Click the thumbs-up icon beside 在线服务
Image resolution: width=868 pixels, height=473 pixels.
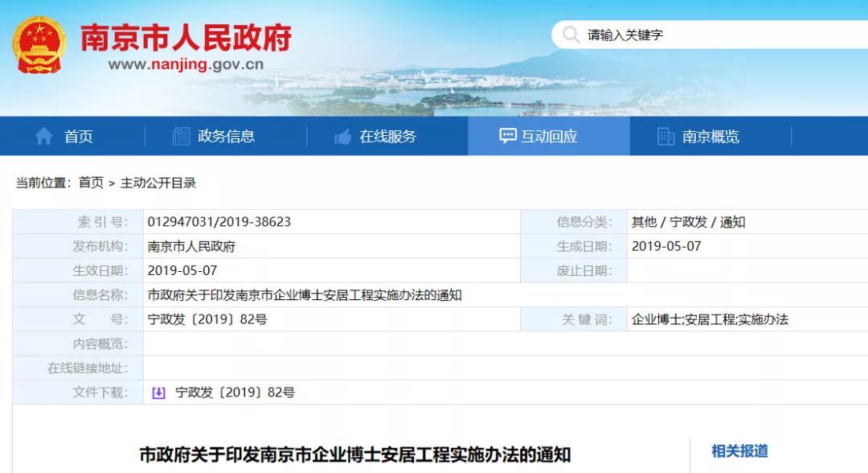(342, 136)
